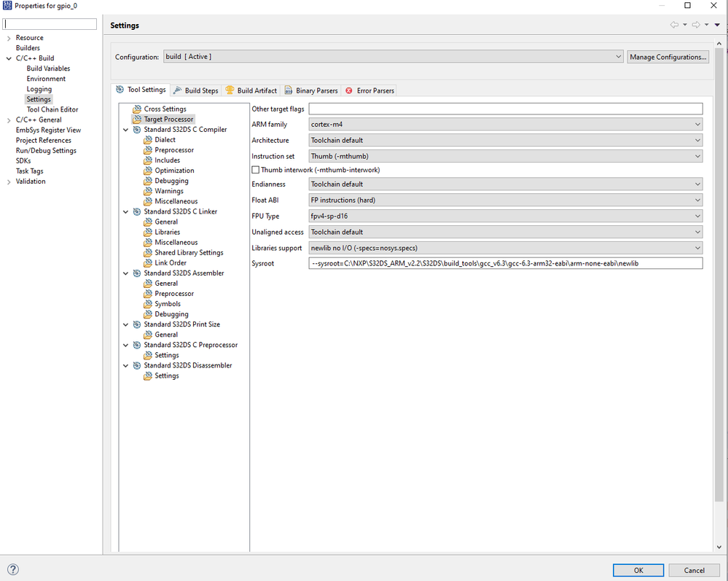728x581 pixels.
Task: Click the Link Order item icon
Action: (148, 263)
